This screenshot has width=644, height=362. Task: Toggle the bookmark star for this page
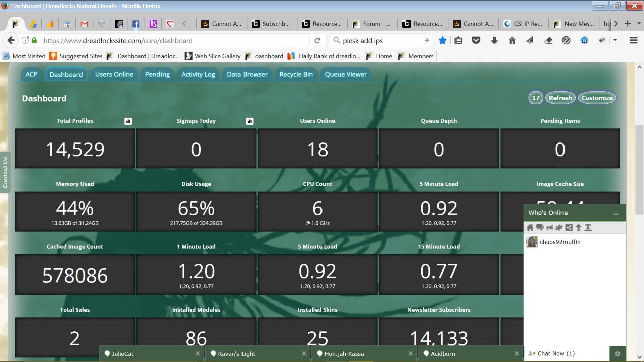[442, 41]
